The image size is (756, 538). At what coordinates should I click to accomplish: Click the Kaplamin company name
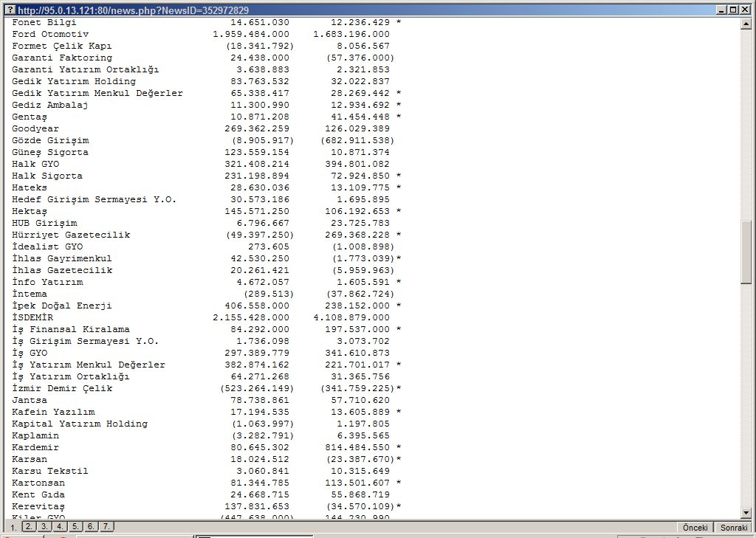tap(35, 436)
